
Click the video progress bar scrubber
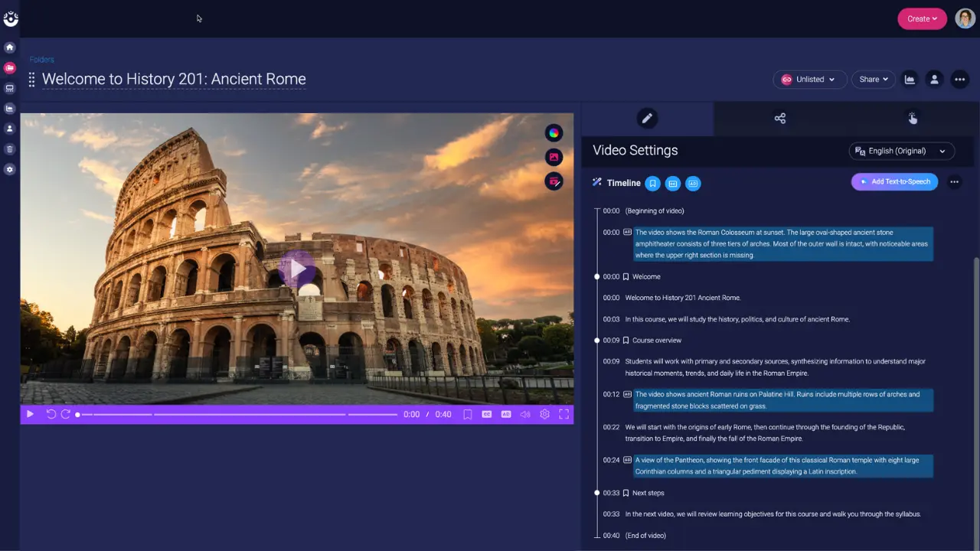pyautogui.click(x=78, y=415)
